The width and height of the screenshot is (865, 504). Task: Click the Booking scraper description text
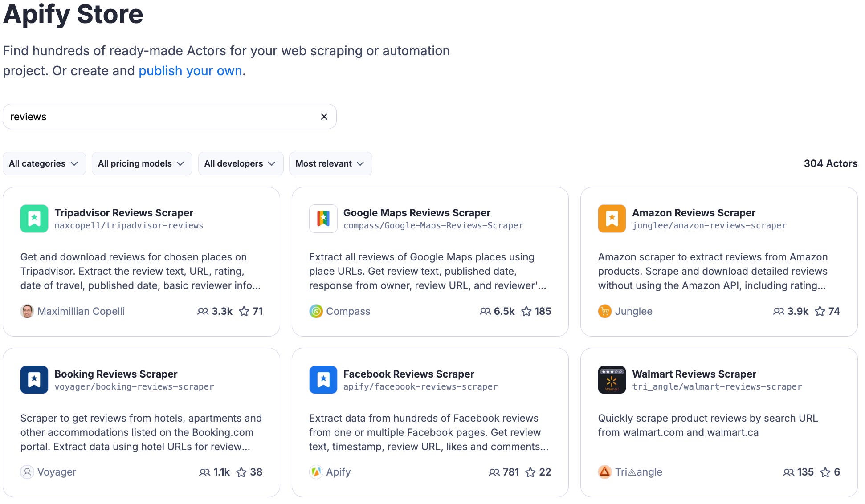[x=141, y=432]
